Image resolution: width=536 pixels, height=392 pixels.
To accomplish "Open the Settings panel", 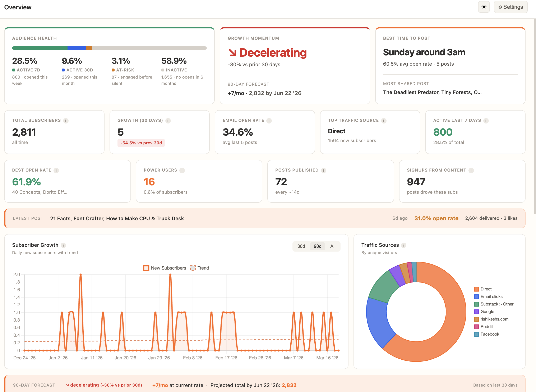I will point(510,7).
